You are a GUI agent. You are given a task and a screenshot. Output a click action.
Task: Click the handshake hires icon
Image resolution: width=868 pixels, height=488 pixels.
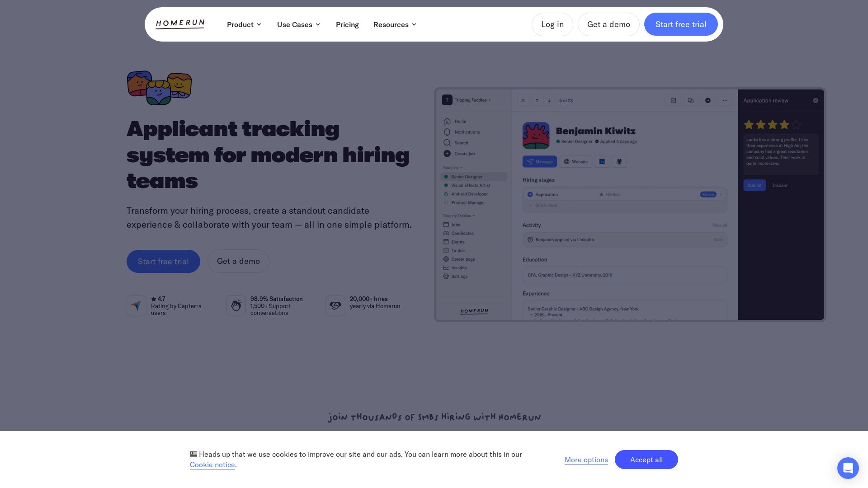pos(335,305)
